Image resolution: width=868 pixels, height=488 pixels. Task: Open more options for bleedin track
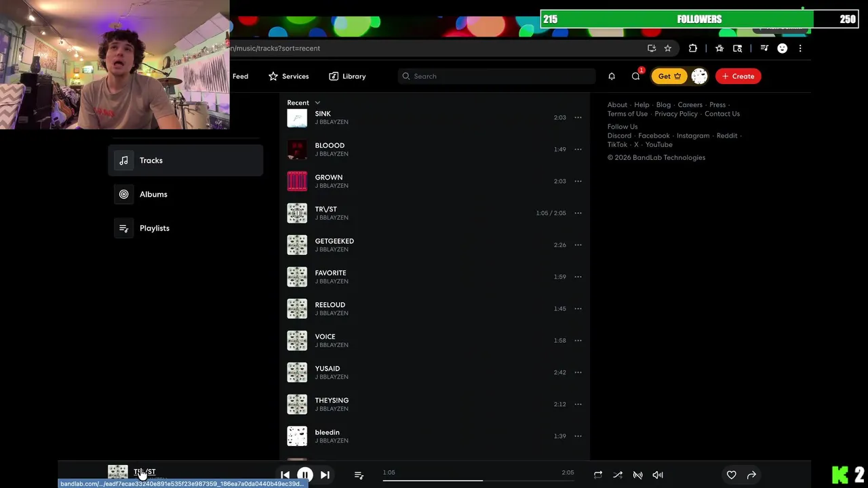tap(578, 436)
